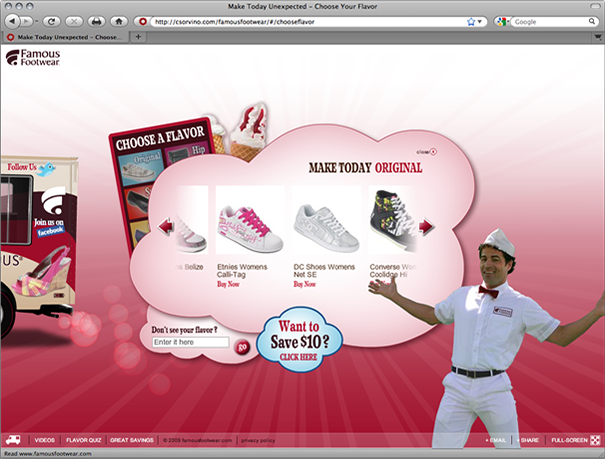Select the Original flavor on the menu board

[141, 169]
